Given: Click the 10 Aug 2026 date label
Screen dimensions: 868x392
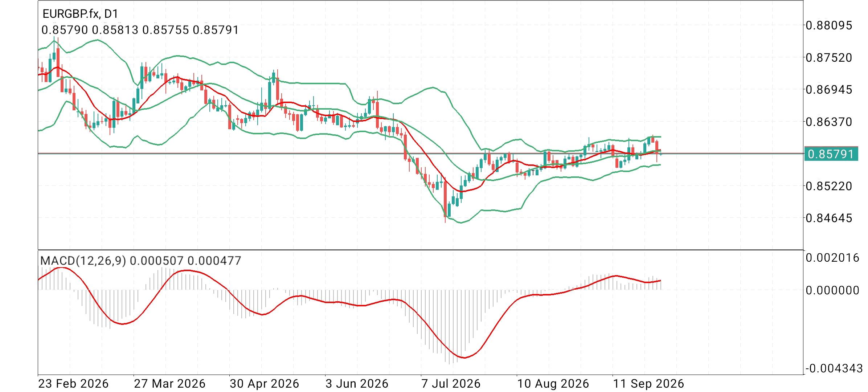Looking at the screenshot, I should click(553, 384).
